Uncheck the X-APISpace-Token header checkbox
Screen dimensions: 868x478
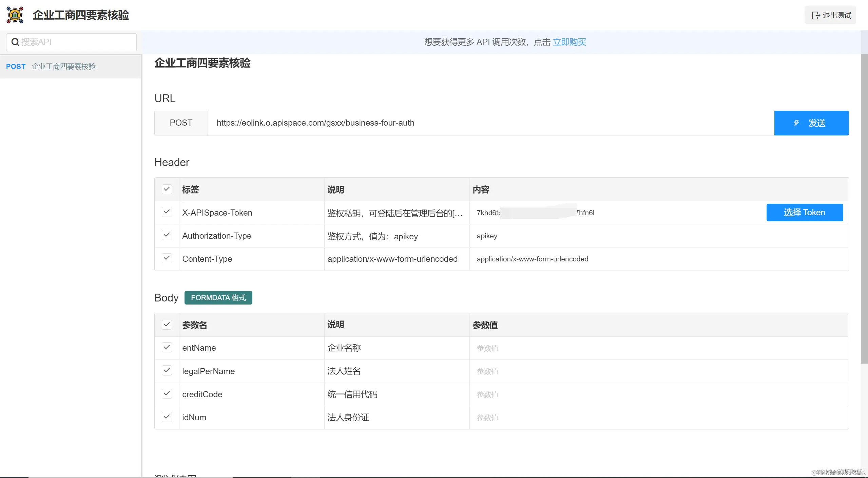tap(167, 212)
